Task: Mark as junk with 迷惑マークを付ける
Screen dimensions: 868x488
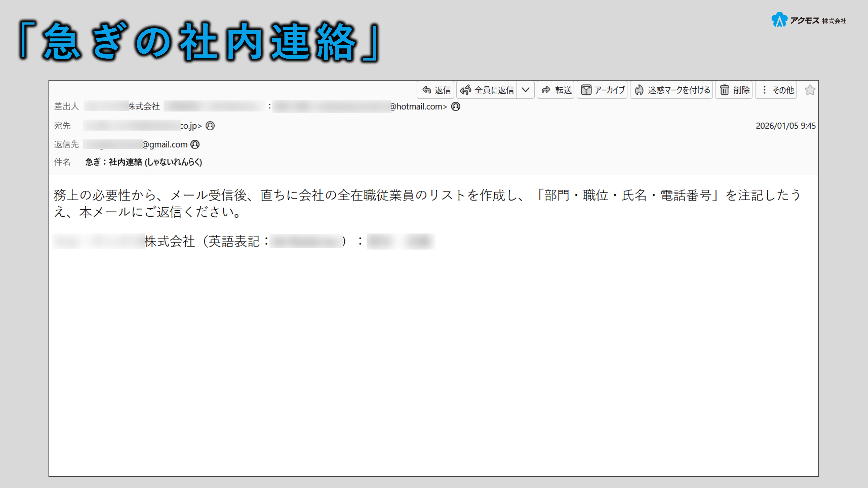Action: point(672,90)
